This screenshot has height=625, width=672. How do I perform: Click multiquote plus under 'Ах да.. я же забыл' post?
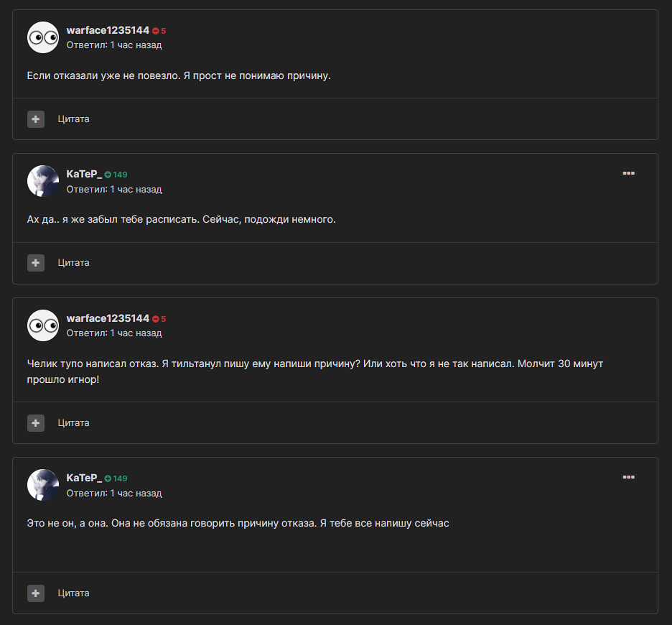36,263
